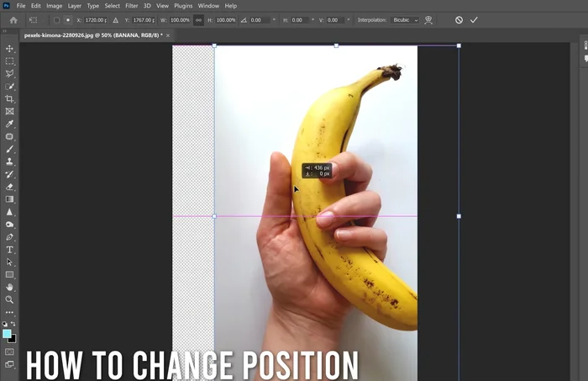Click the X position input field
588x381 pixels.
96,19
